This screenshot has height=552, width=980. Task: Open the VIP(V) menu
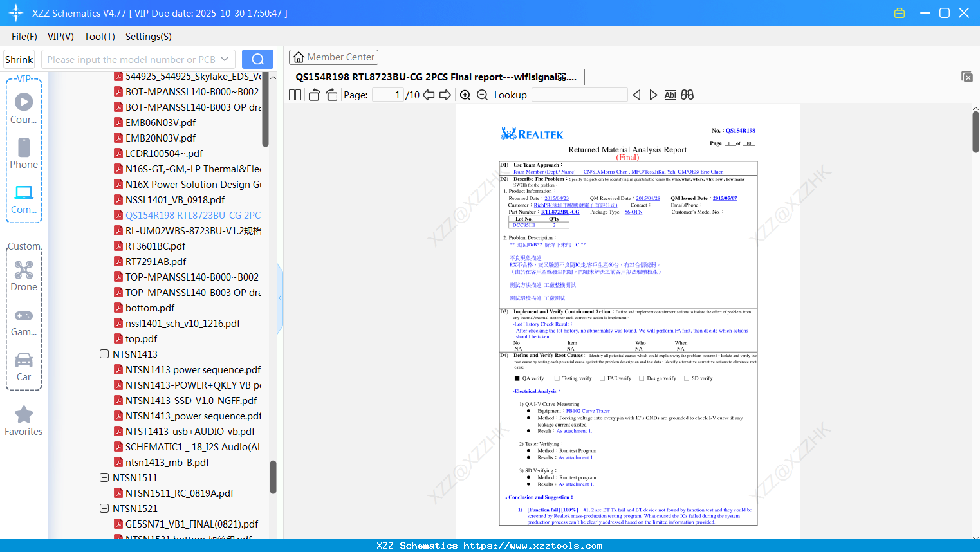(x=60, y=37)
